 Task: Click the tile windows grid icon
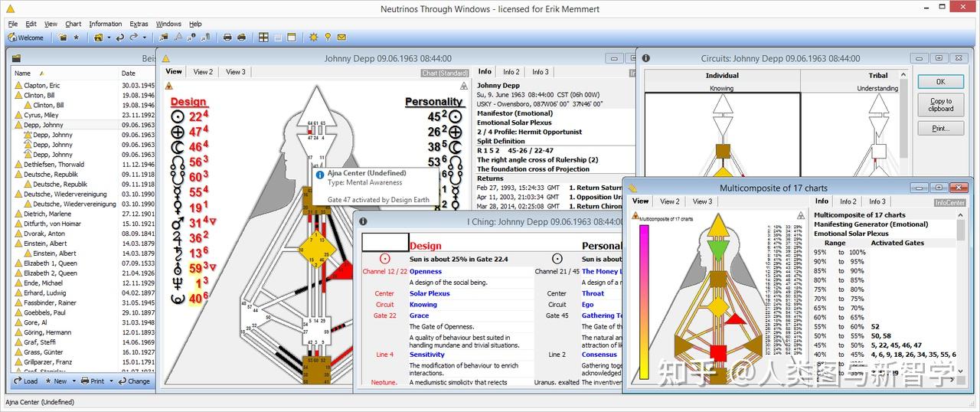coord(263,37)
